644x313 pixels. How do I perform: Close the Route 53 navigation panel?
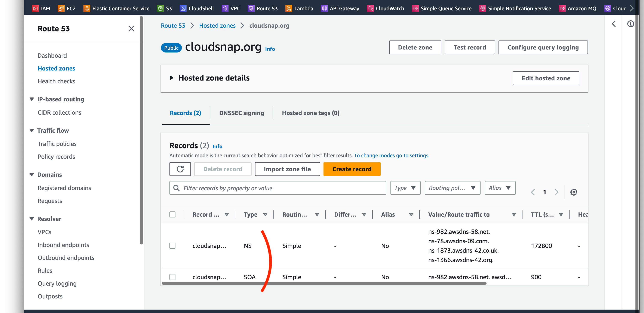pos(131,28)
